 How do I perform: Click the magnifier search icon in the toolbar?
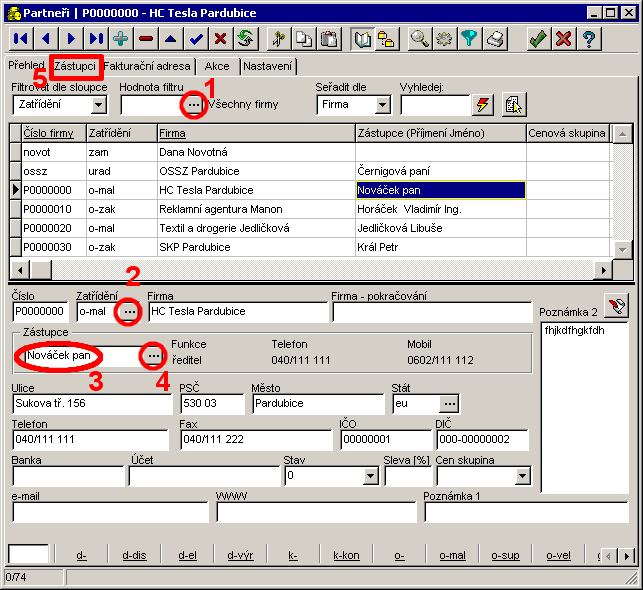click(x=420, y=39)
